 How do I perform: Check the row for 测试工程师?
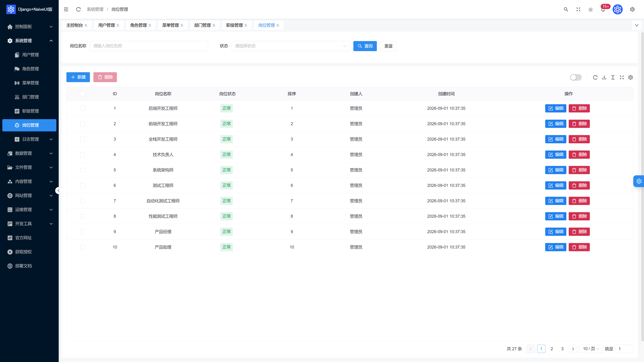pos(83,185)
